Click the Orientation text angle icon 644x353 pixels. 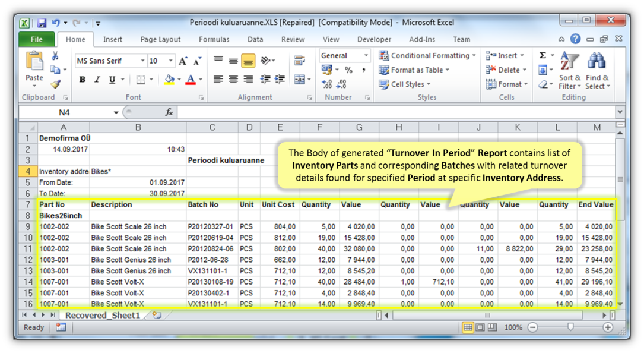click(266, 61)
